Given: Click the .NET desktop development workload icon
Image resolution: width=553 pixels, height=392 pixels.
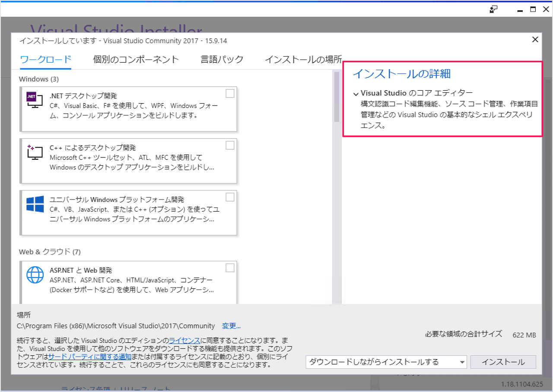Looking at the screenshot, I should (35, 101).
